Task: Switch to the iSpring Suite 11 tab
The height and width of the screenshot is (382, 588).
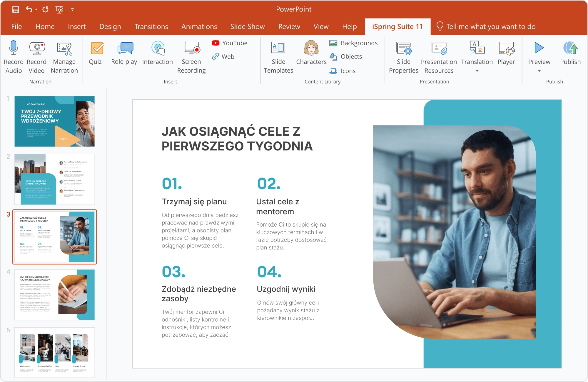Action: [397, 26]
